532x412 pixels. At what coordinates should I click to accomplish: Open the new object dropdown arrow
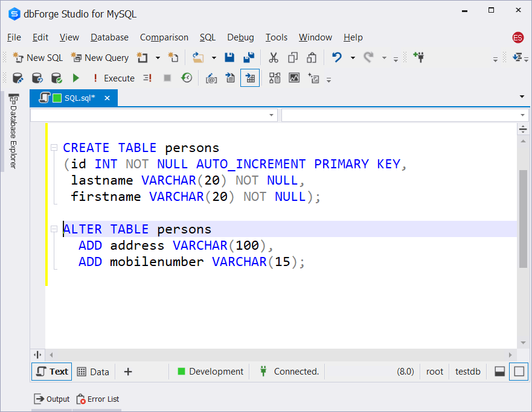tap(158, 58)
